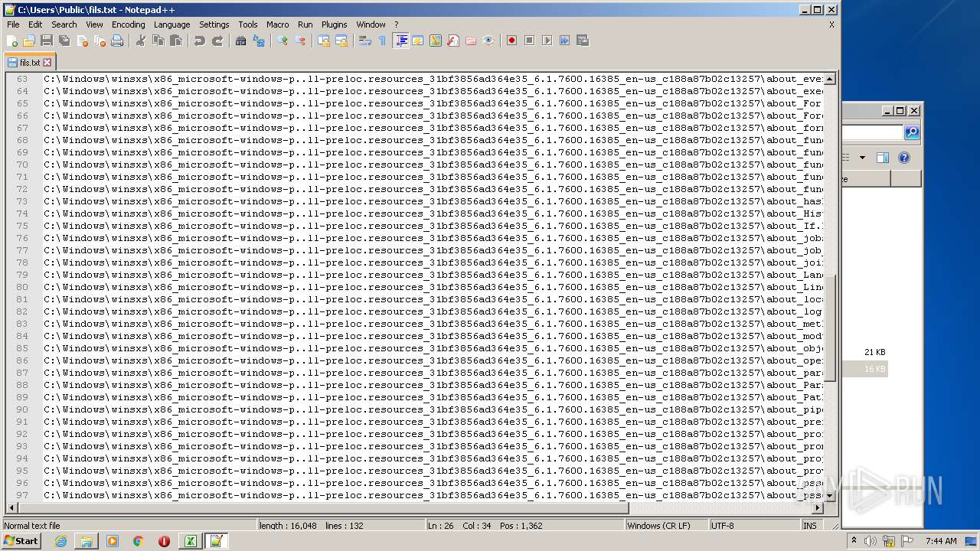Open the User Defined Language panel icon
Screen dimensions: 980x551
coord(418,41)
